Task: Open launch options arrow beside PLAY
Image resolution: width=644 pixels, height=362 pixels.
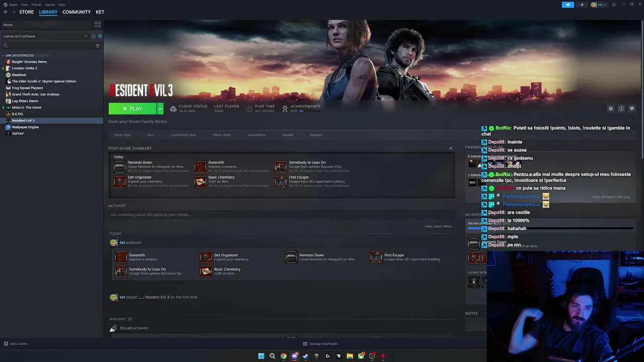Action: tap(160, 109)
